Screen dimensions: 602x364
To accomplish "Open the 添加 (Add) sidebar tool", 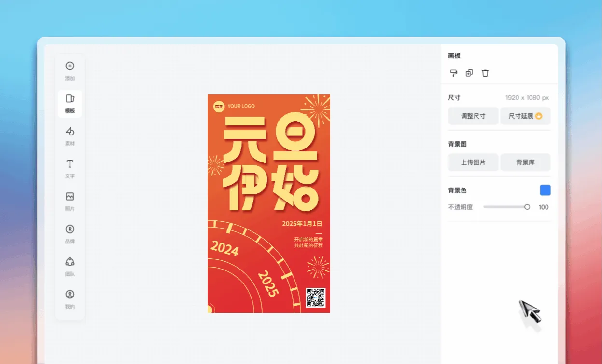I will [70, 71].
